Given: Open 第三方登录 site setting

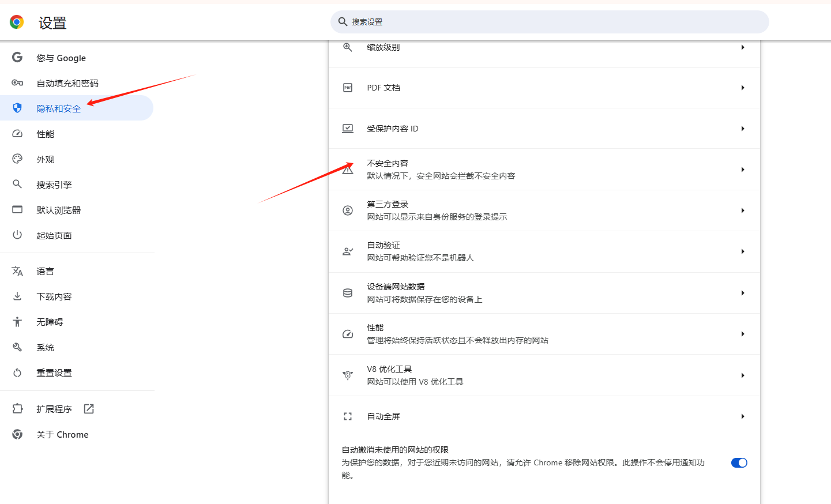Looking at the screenshot, I should [544, 210].
